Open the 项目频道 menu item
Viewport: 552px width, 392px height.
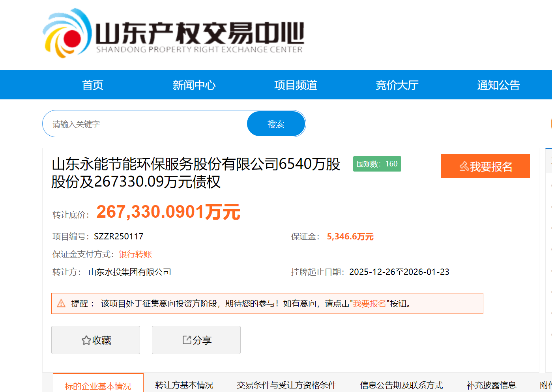point(296,85)
